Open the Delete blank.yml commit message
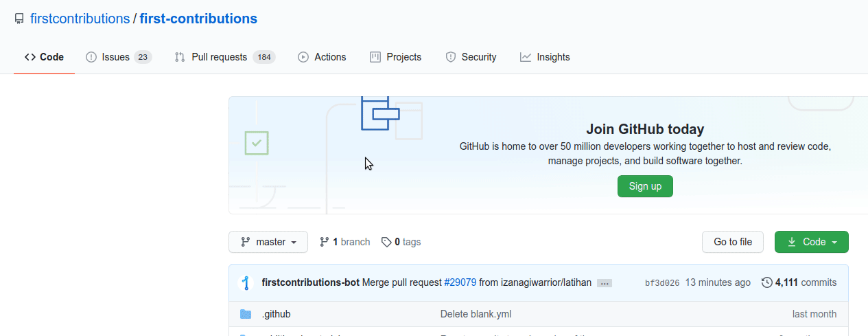This screenshot has height=336, width=868. pyautogui.click(x=476, y=314)
